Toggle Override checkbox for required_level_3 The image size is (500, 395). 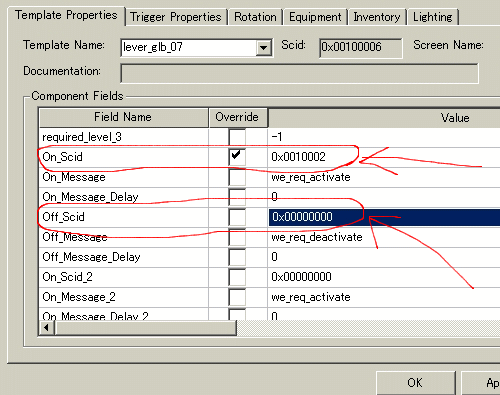coord(237,137)
